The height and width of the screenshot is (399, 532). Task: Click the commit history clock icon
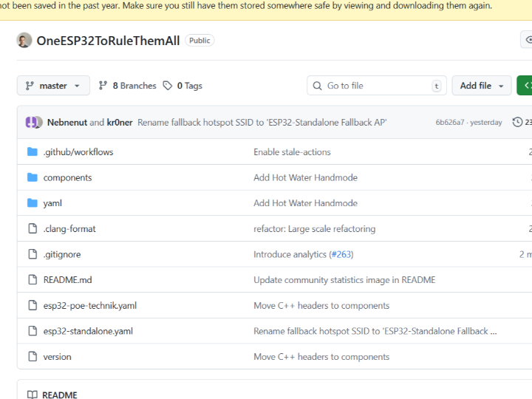click(517, 122)
